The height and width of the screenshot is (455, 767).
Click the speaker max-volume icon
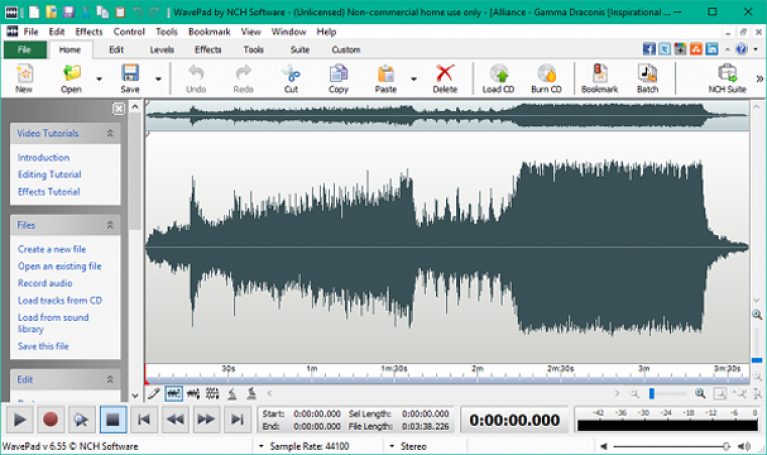click(x=744, y=446)
